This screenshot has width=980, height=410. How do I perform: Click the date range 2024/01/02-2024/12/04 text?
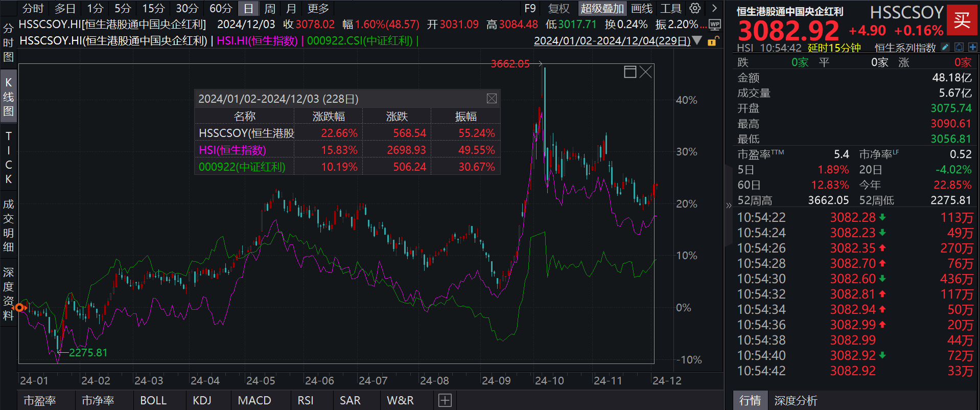612,41
